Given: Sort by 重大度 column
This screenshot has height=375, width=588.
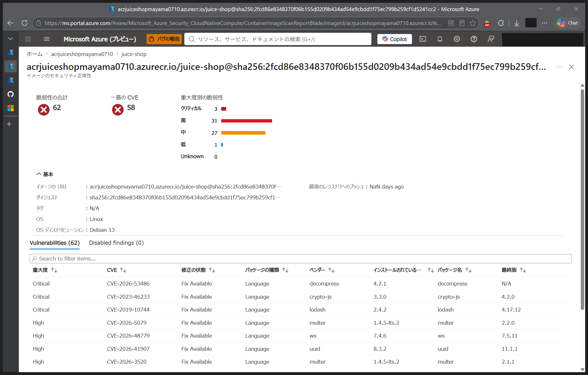Looking at the screenshot, I should click(45, 270).
